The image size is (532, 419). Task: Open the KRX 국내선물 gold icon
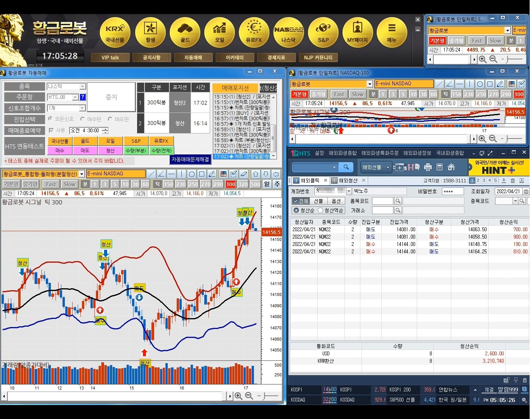click(115, 33)
